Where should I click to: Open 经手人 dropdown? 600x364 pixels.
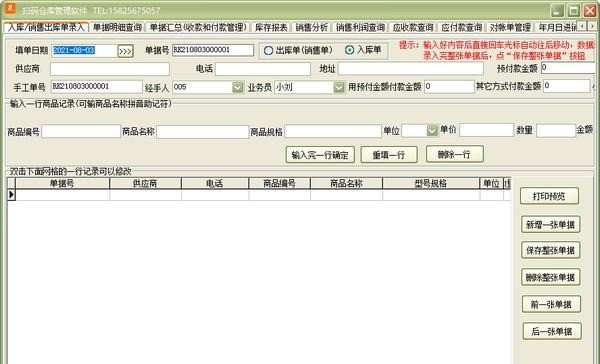coord(238,87)
